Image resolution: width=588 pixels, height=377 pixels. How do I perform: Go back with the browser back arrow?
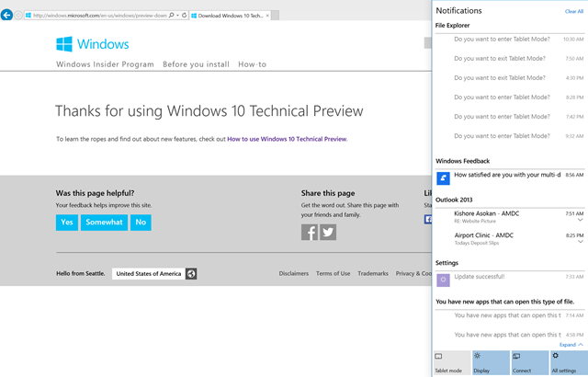click(6, 15)
